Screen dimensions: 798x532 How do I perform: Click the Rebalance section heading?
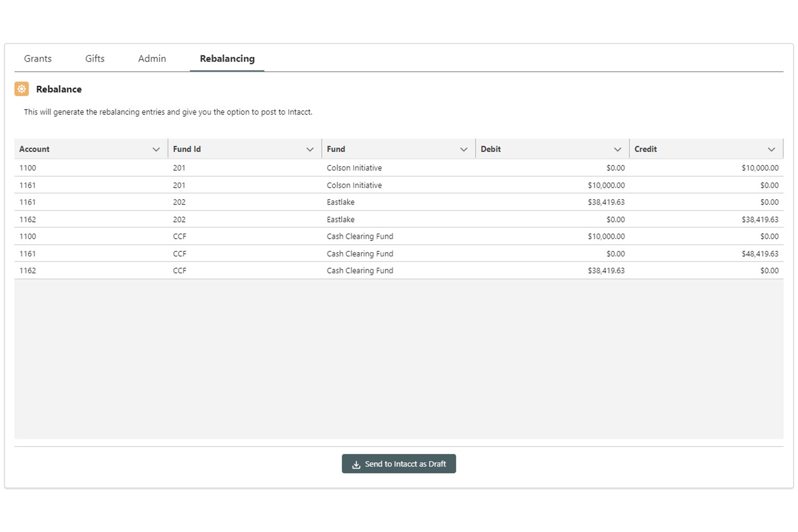pos(59,89)
